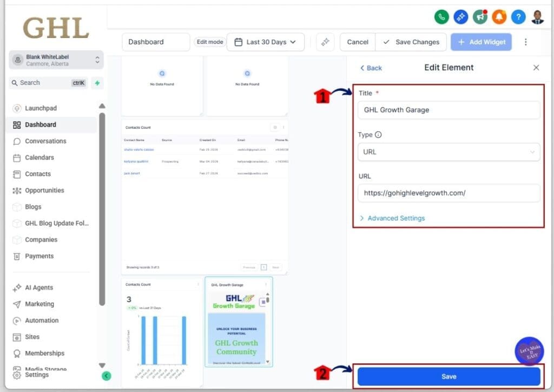The width and height of the screenshot is (554, 392).
Task: Click the Cancel button
Action: click(x=358, y=42)
